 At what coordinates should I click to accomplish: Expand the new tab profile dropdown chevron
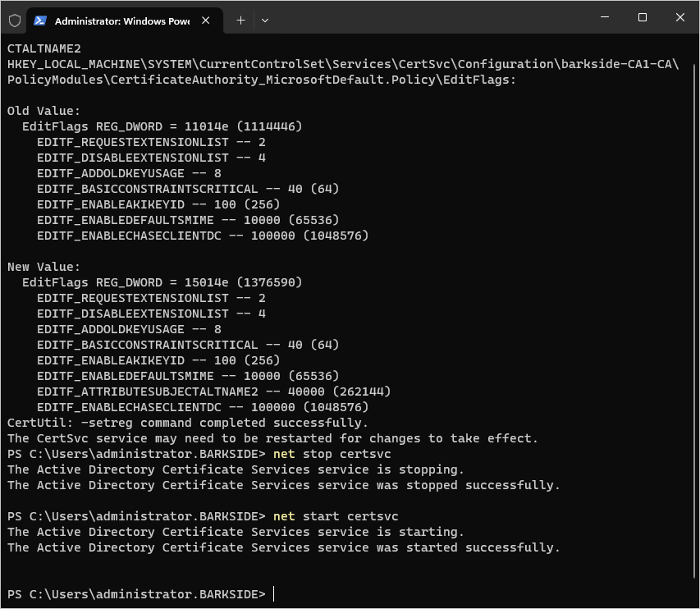point(264,20)
